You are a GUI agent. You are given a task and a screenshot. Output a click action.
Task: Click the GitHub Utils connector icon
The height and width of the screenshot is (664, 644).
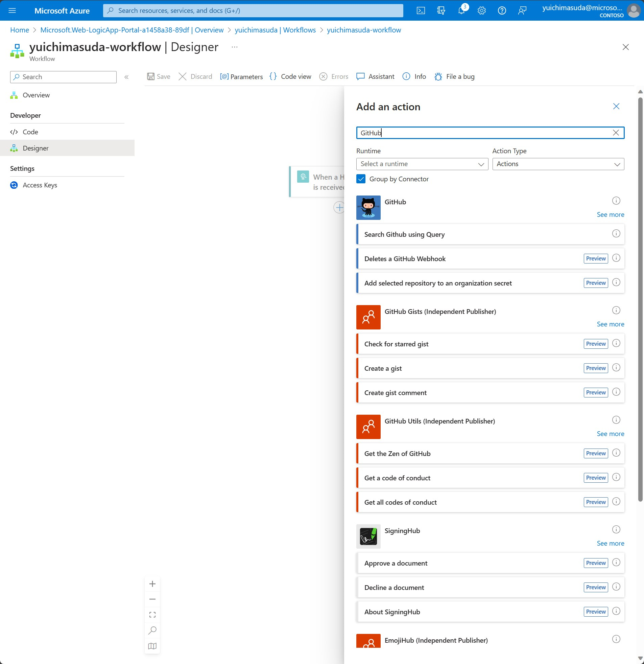(x=368, y=427)
